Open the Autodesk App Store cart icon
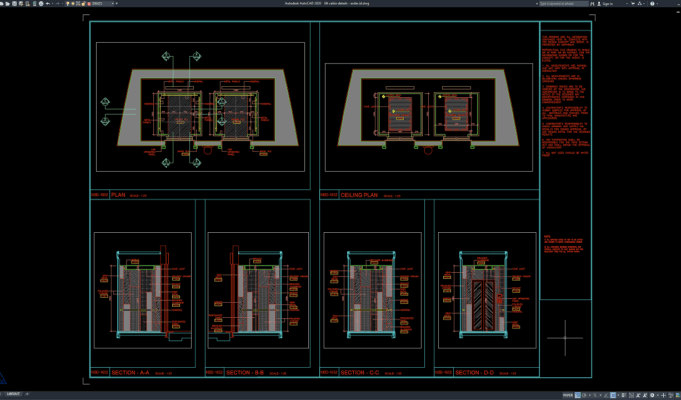 click(x=633, y=3)
